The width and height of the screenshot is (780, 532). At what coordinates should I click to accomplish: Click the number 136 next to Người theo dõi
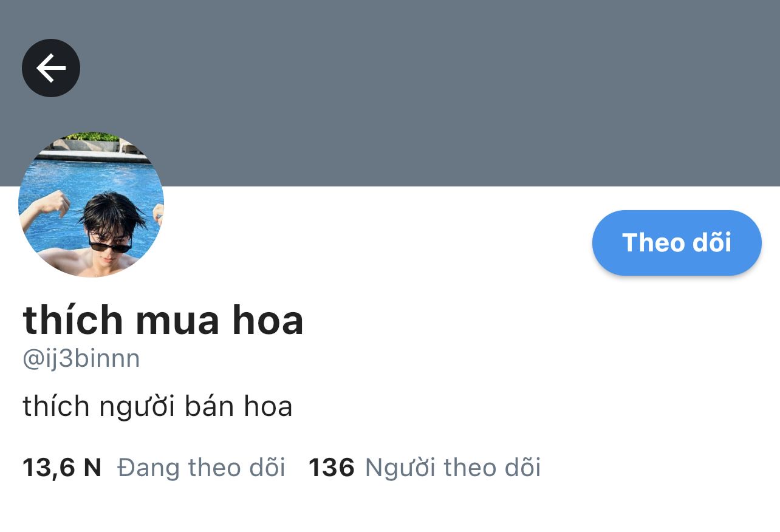pyautogui.click(x=332, y=468)
